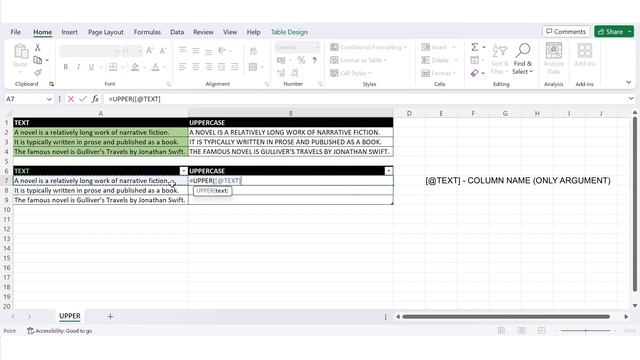Confirm formula with checkmark icon
Viewport: 640px width, 360px height.
coord(83,99)
